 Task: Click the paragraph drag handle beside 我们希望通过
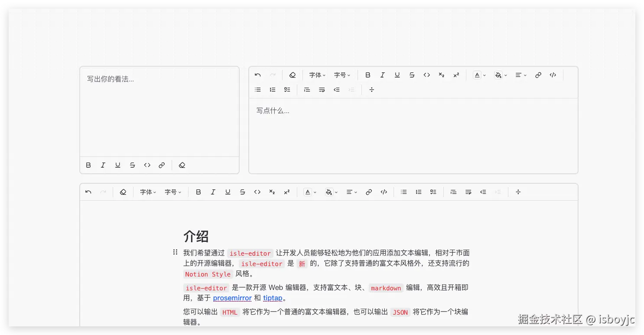(x=176, y=251)
